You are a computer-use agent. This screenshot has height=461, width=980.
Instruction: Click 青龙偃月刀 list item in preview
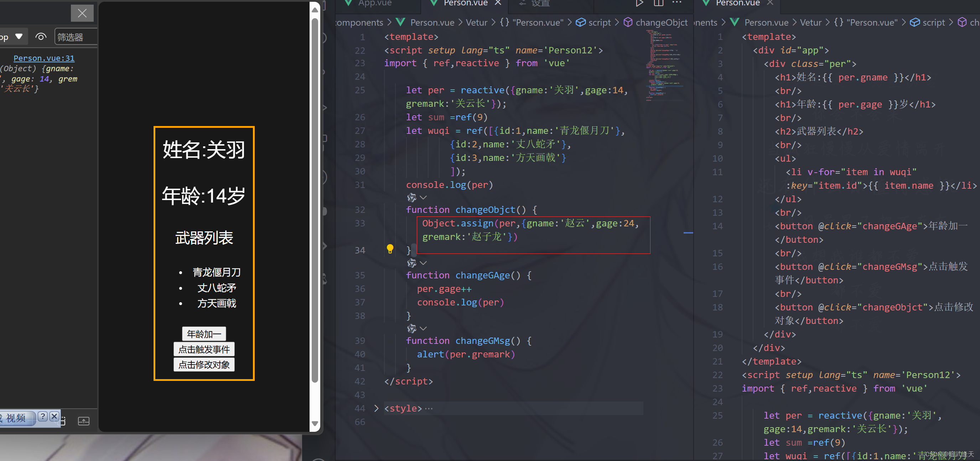(x=217, y=272)
